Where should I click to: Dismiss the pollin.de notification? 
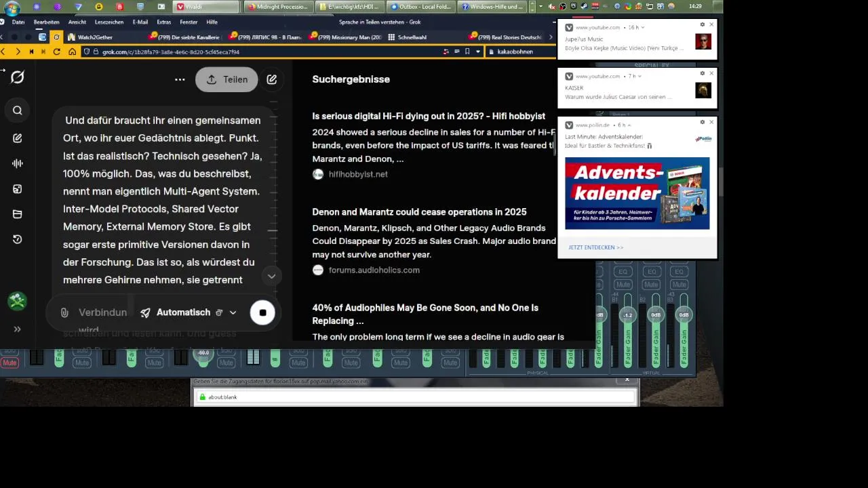[x=711, y=122]
